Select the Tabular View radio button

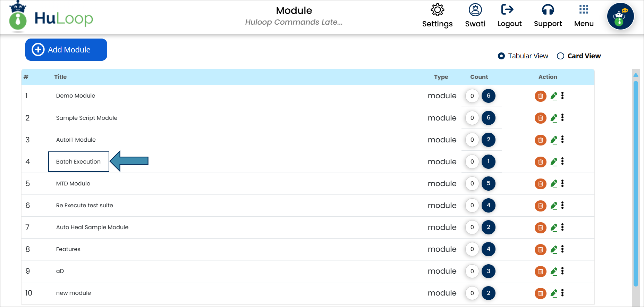click(x=501, y=56)
